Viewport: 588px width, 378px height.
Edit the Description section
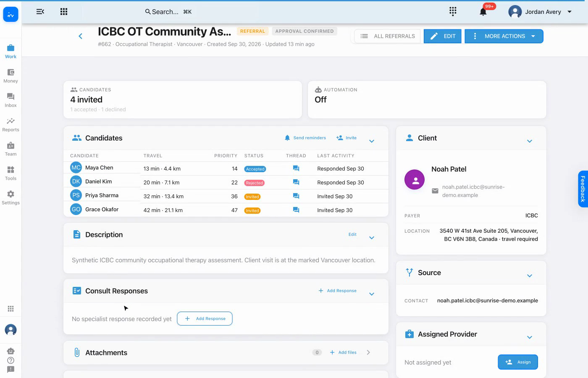click(x=352, y=234)
